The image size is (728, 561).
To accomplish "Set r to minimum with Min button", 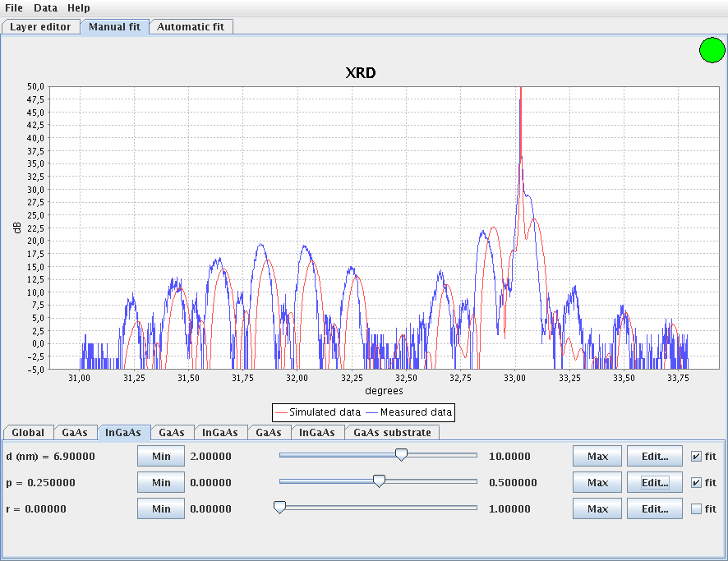I will (161, 509).
